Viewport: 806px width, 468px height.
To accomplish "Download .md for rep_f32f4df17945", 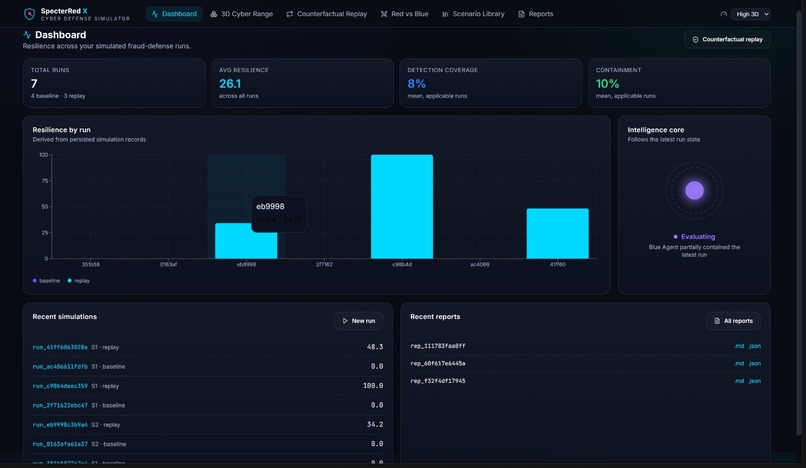I will [739, 381].
